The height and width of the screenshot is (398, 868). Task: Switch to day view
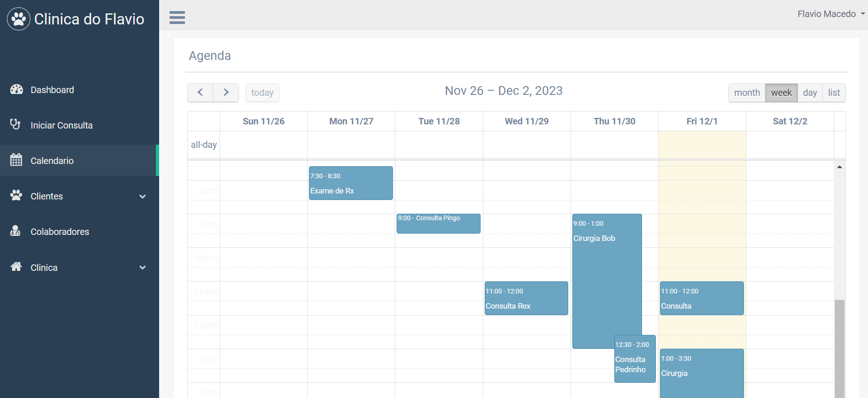coord(810,93)
